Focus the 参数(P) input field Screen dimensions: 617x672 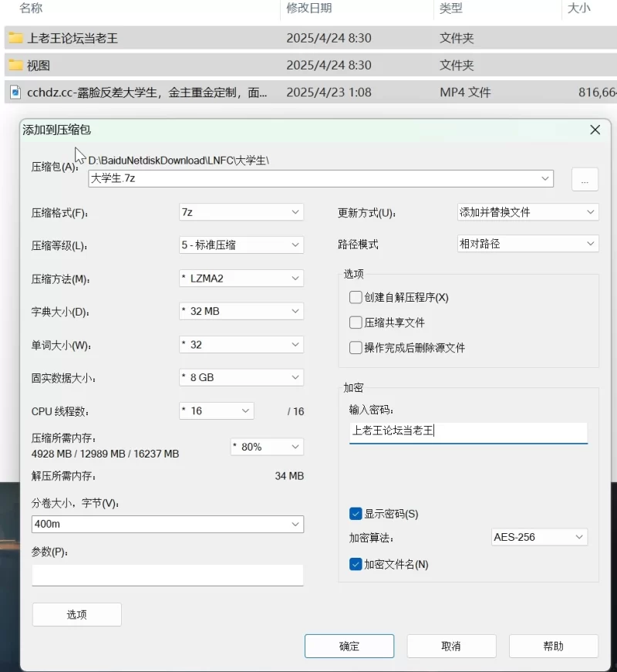coord(167,575)
